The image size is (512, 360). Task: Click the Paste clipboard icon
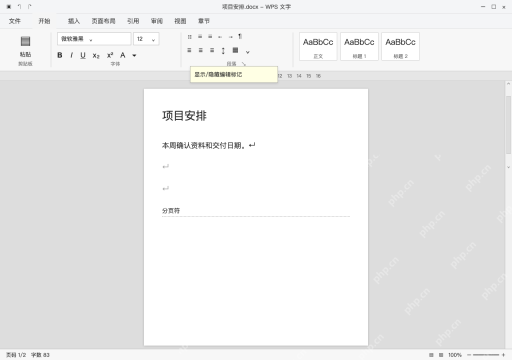coord(25,41)
